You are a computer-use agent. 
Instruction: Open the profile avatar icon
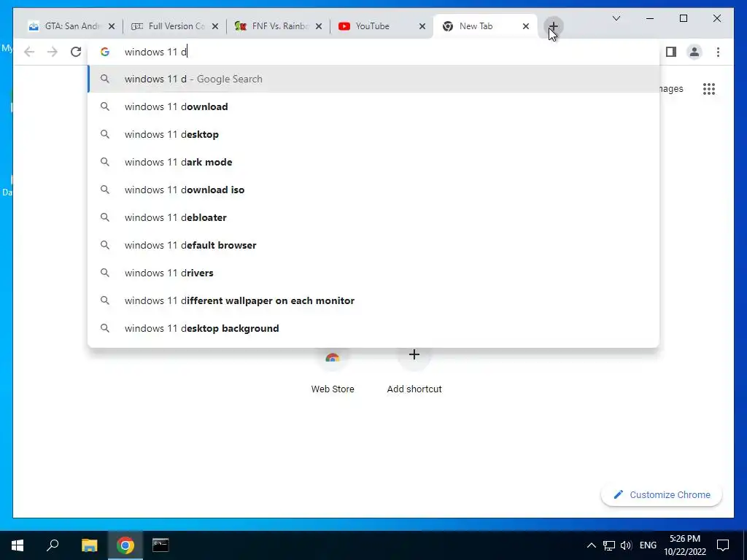pyautogui.click(x=694, y=52)
